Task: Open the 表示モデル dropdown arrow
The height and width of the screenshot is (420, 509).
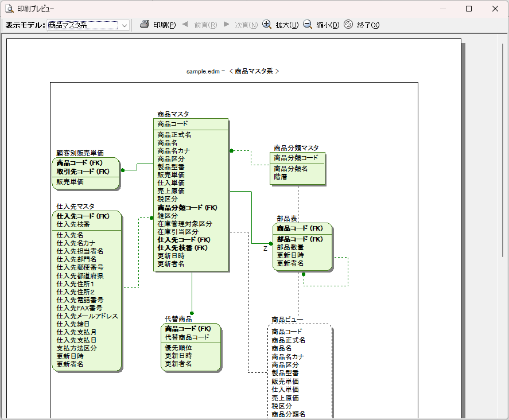Action: click(x=125, y=25)
